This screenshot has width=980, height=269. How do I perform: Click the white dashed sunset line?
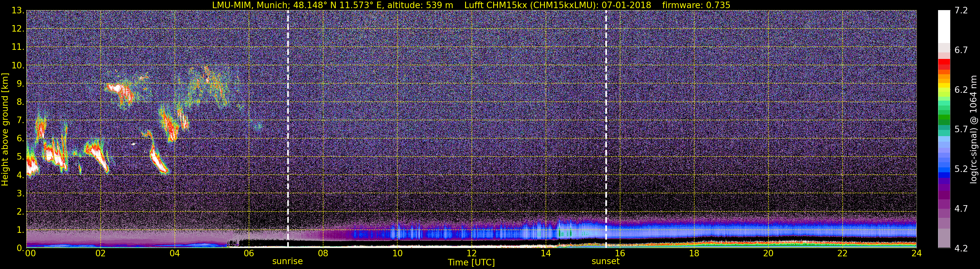(x=606, y=129)
